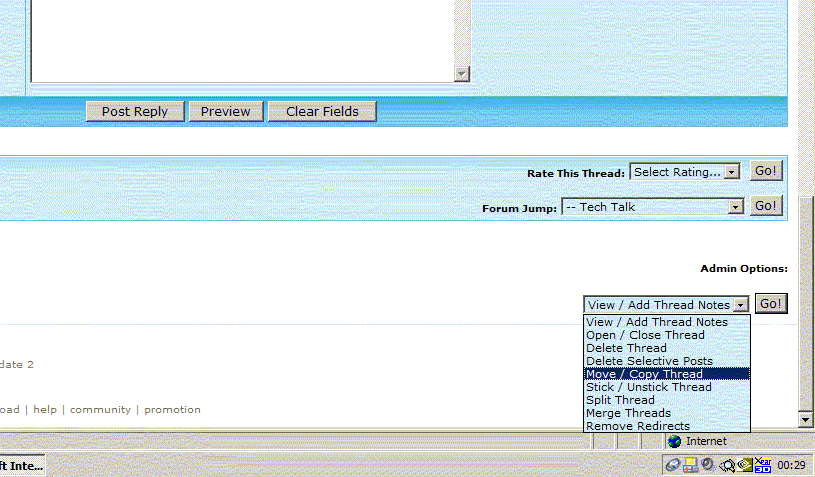Open the speaker volume tray icon

click(x=707, y=464)
